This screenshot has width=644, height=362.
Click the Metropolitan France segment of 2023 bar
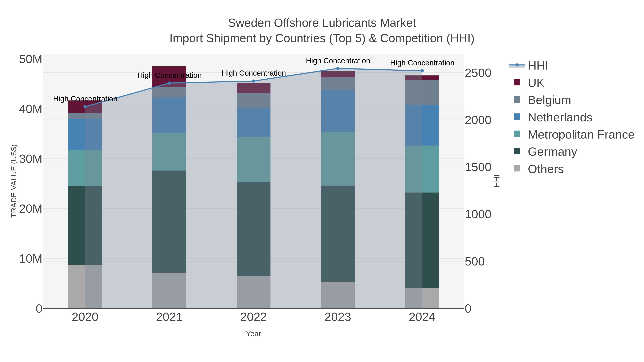[x=338, y=159]
